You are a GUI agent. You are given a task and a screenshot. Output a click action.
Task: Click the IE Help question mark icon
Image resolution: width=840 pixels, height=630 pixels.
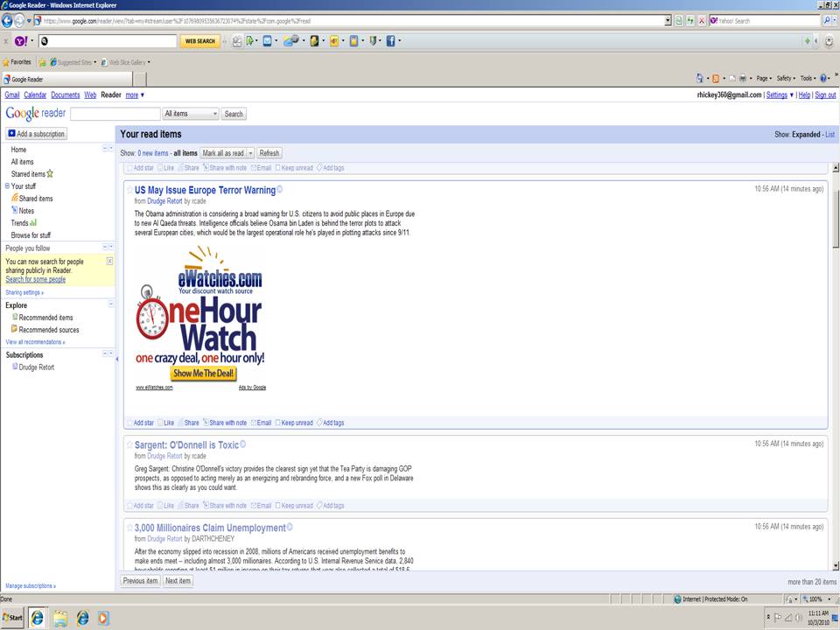[x=823, y=78]
